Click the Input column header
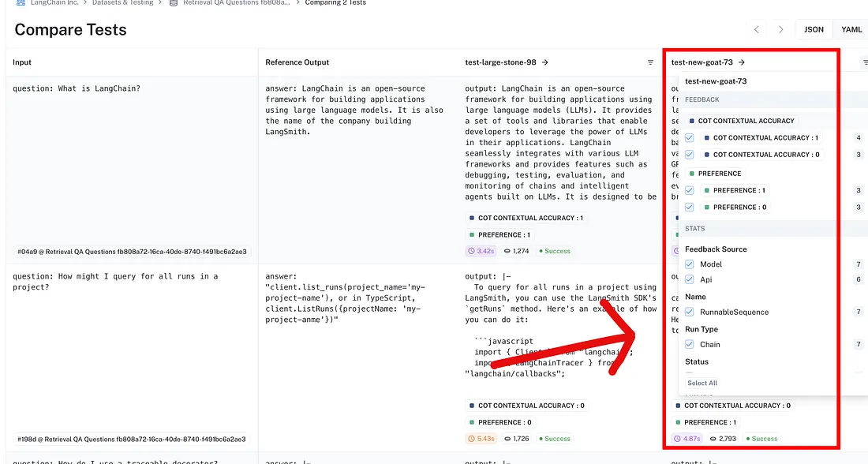Image resolution: width=868 pixels, height=464 pixels. point(22,62)
